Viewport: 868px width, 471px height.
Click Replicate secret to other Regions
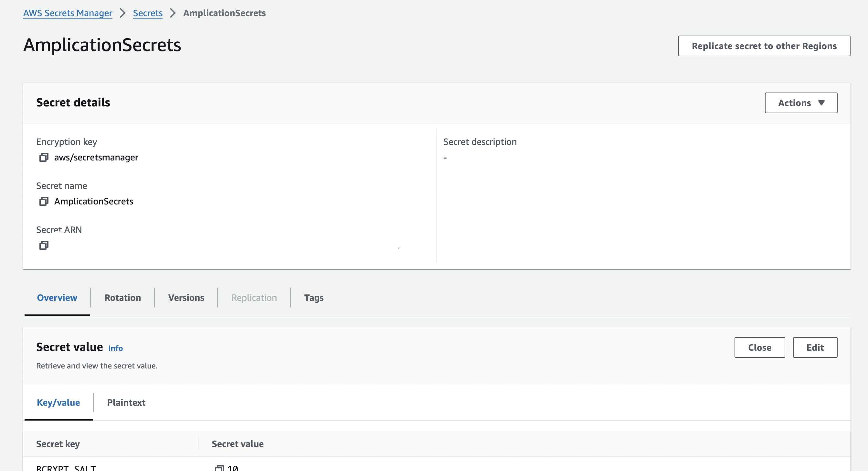764,46
